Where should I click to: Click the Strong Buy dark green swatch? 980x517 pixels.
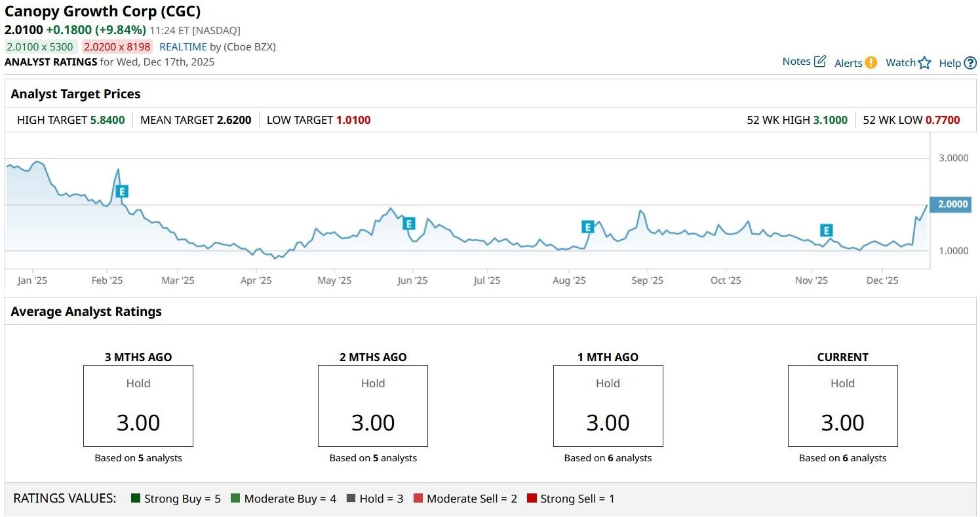(136, 499)
